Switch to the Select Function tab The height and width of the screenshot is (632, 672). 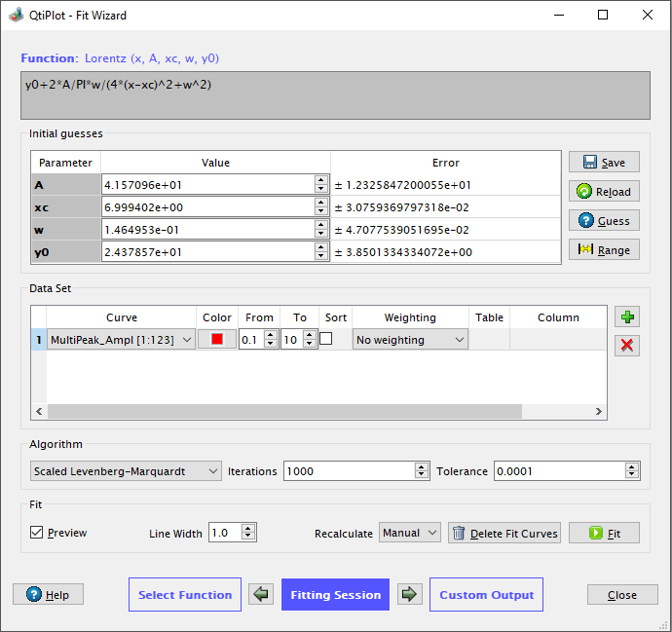pos(185,595)
